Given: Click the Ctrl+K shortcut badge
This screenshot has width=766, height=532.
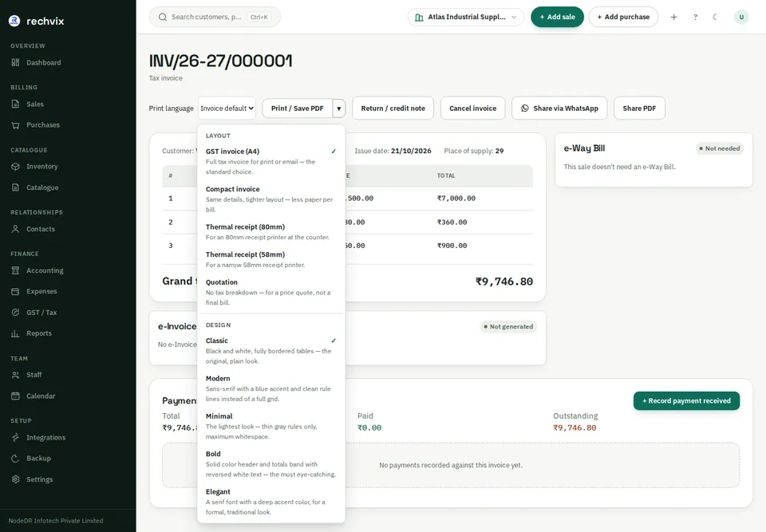Looking at the screenshot, I should pos(259,17).
